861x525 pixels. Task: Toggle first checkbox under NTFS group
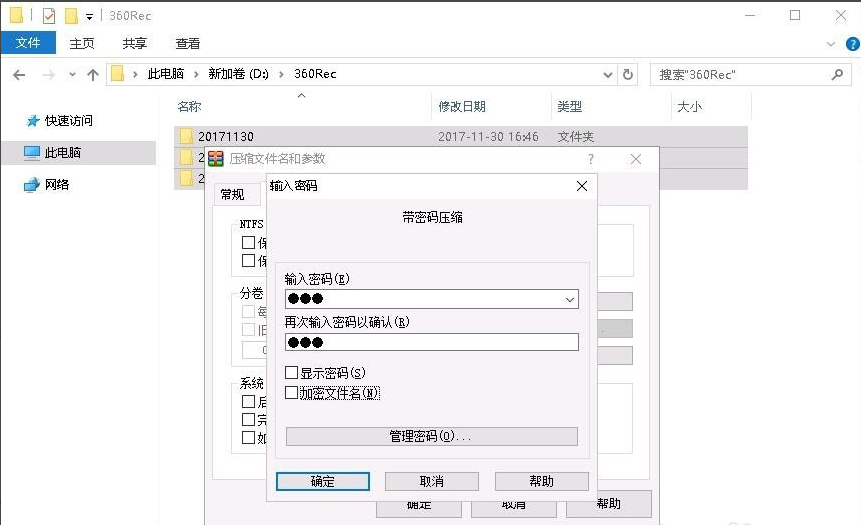click(248, 242)
